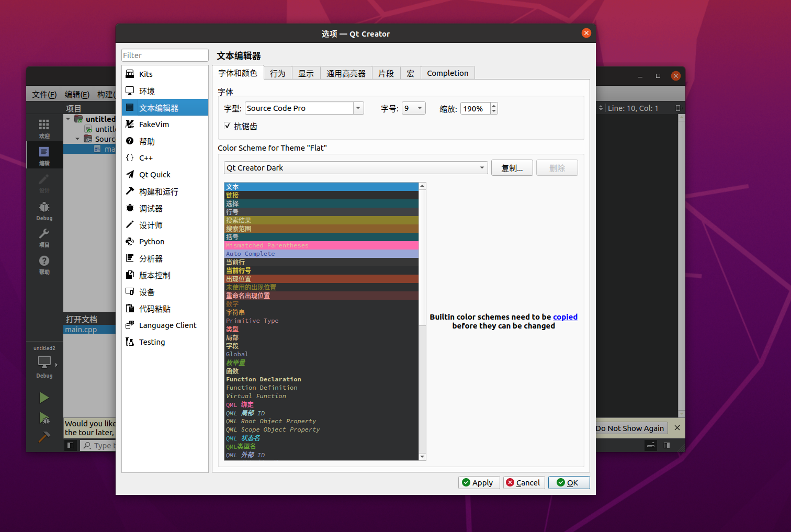Increase the 缩放 zoom value

coord(494,106)
